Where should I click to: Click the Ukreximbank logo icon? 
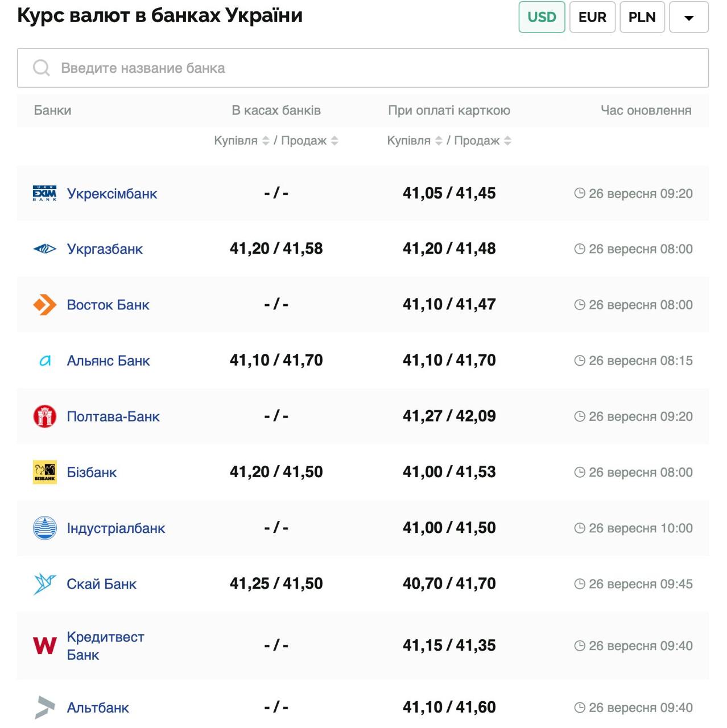point(44,193)
